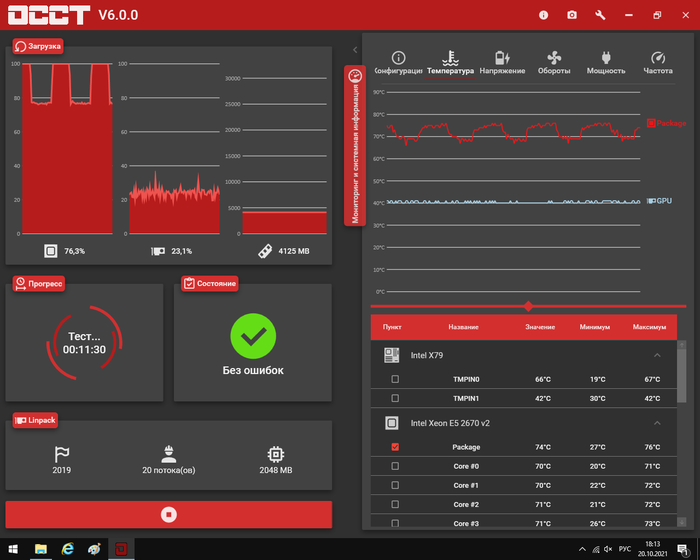Show hidden tray icons chevron
700x560 pixels.
[x=582, y=549]
